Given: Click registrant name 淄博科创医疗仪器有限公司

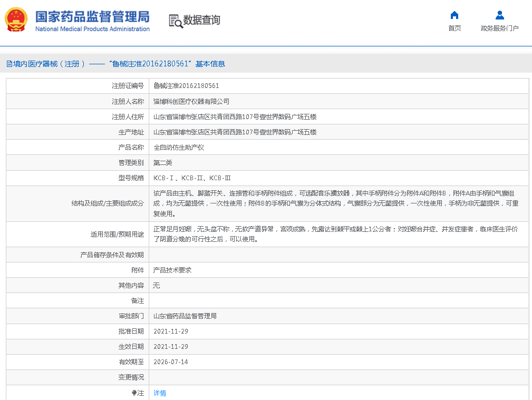Looking at the screenshot, I should (x=191, y=101).
